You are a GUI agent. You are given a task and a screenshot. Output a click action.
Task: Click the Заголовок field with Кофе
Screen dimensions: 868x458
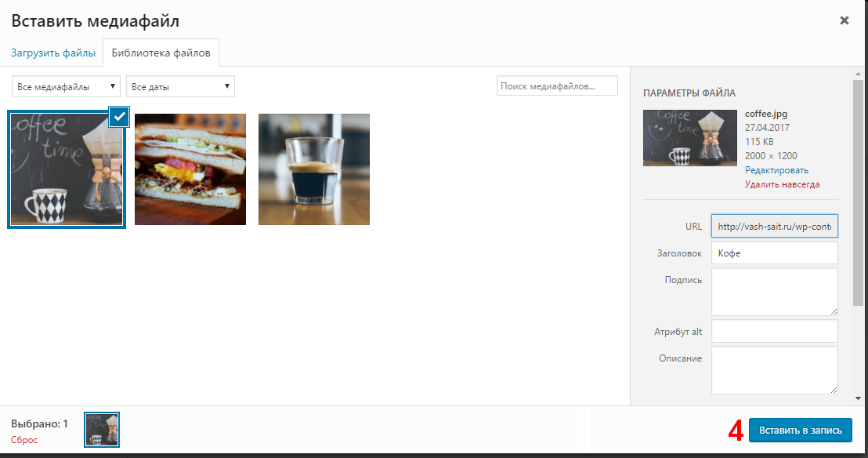[775, 253]
